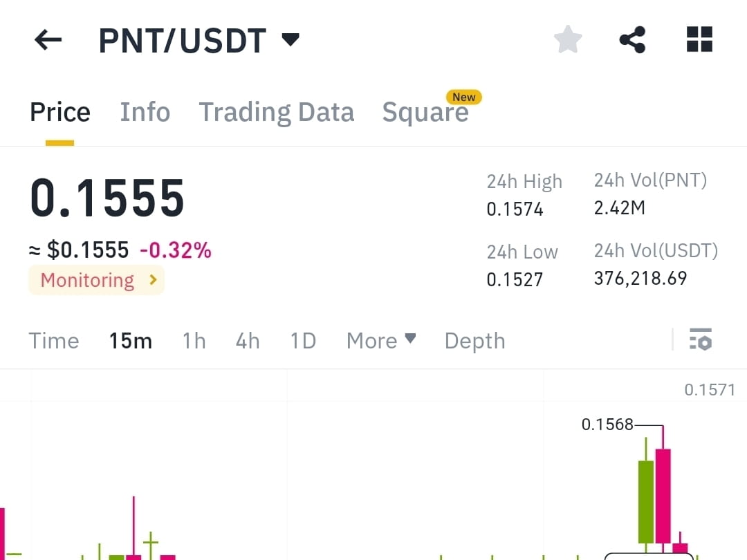Screen dimensions: 747x560
Task: Switch to the Trading Data tab
Action: (277, 111)
